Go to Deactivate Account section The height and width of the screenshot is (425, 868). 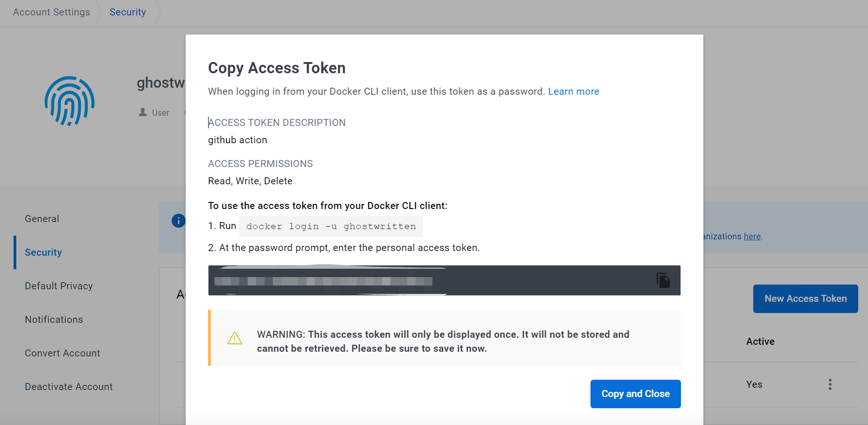point(69,387)
